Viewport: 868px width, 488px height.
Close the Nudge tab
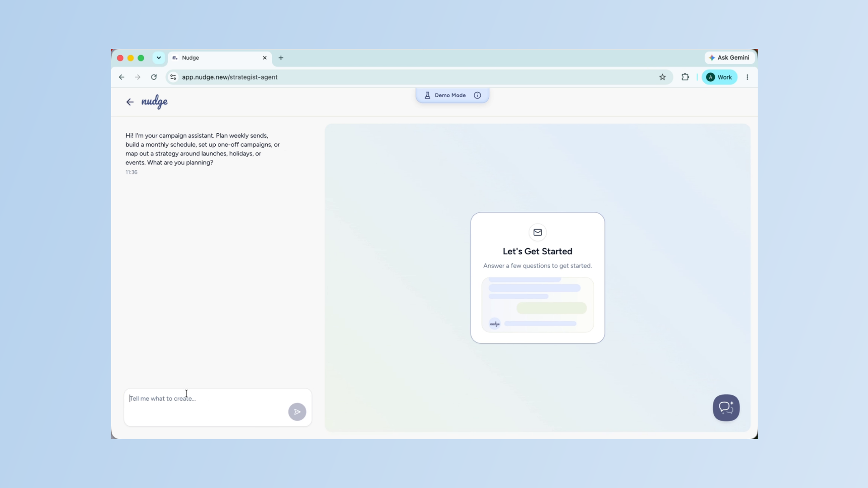tap(265, 58)
